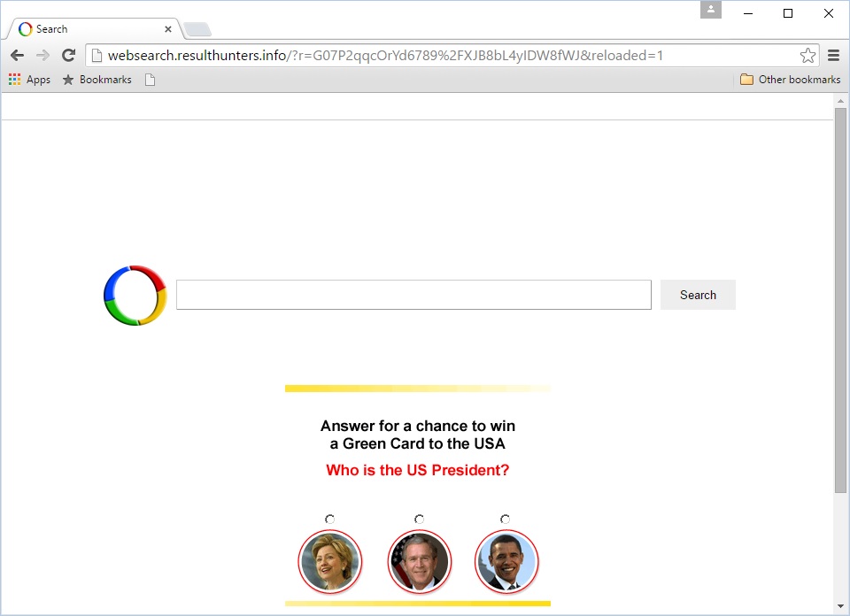The width and height of the screenshot is (850, 616).
Task: Open the Bookmarks star folder
Action: (x=97, y=80)
